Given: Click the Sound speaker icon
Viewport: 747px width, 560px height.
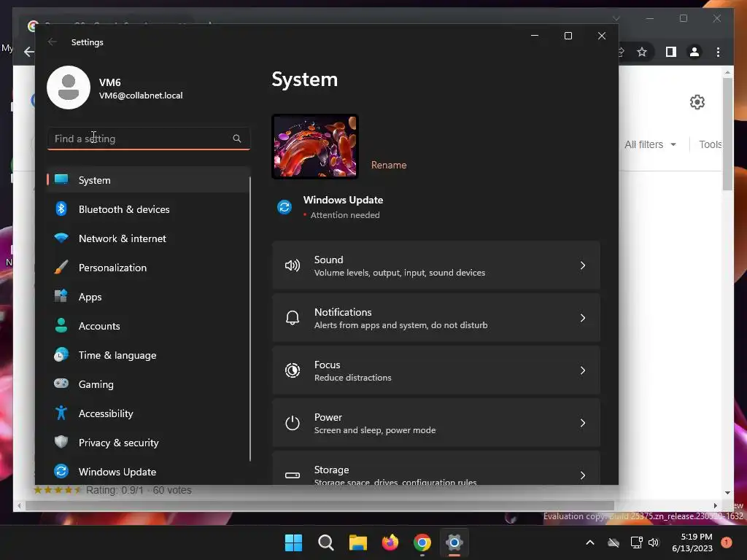Looking at the screenshot, I should click(292, 265).
